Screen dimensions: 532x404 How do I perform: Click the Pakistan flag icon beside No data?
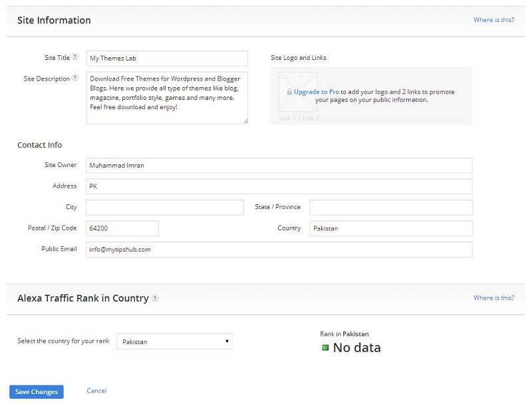pyautogui.click(x=324, y=347)
